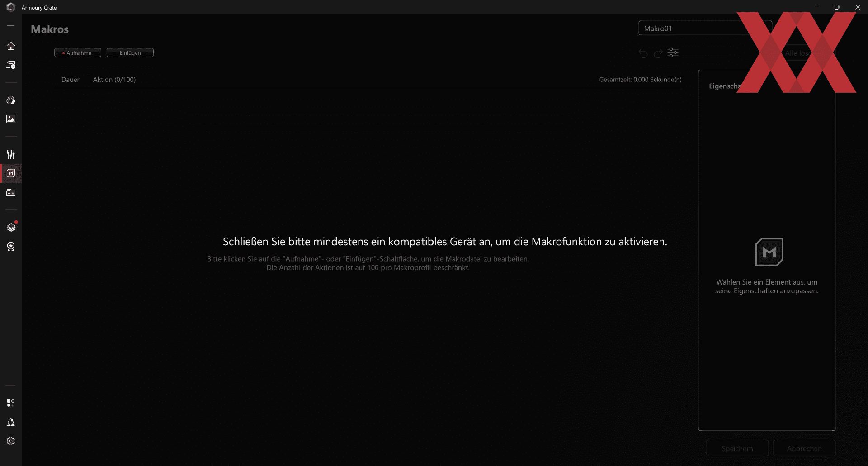Click the Aktion (0/100) column header
The width and height of the screenshot is (868, 466).
point(114,80)
